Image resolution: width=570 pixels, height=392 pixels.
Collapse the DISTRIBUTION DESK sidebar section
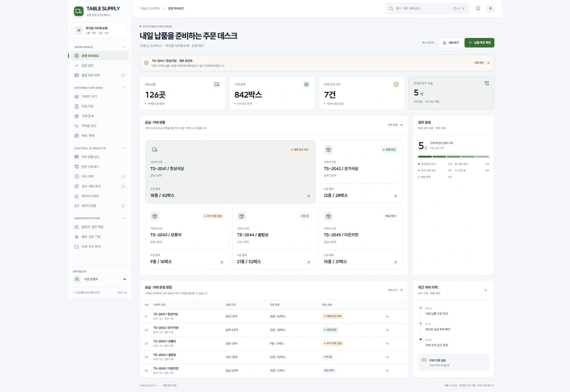point(124,88)
